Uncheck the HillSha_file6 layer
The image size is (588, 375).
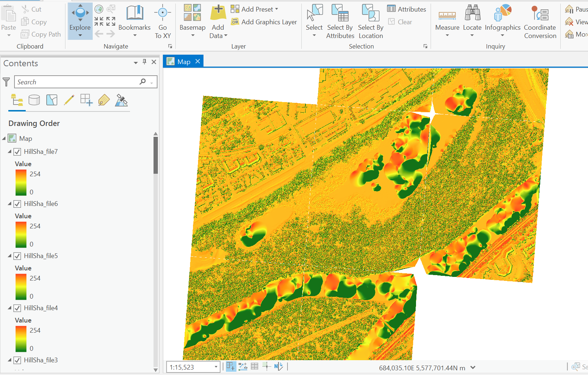coord(17,204)
